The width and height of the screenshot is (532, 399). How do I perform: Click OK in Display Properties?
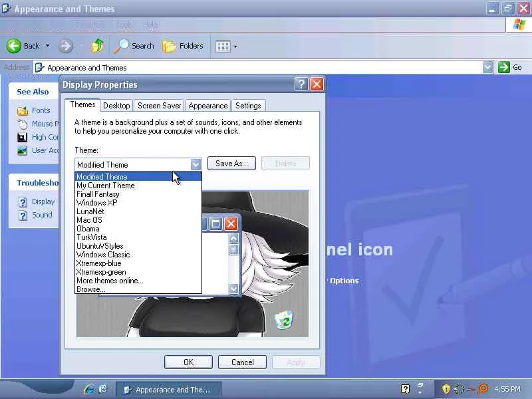[x=188, y=362]
